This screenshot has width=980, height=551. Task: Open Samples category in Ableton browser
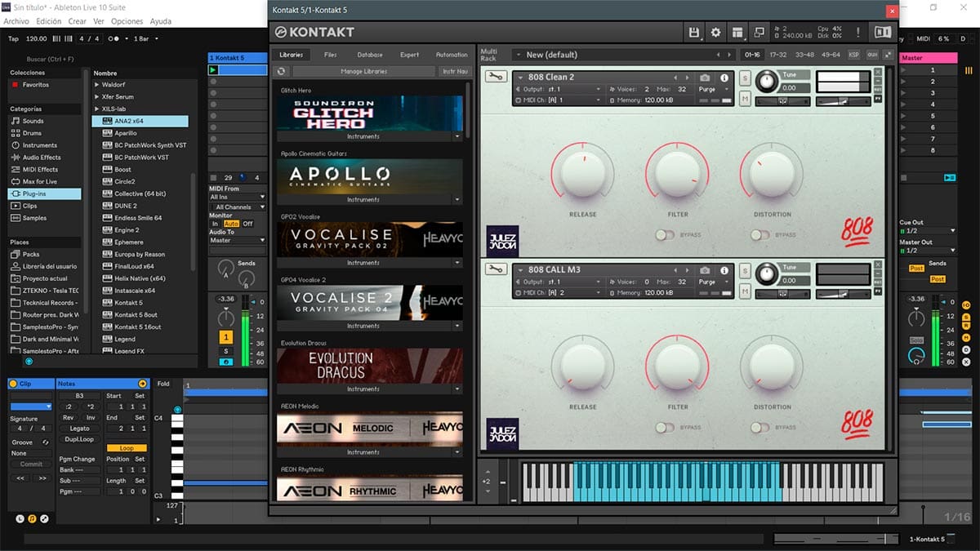click(x=34, y=218)
